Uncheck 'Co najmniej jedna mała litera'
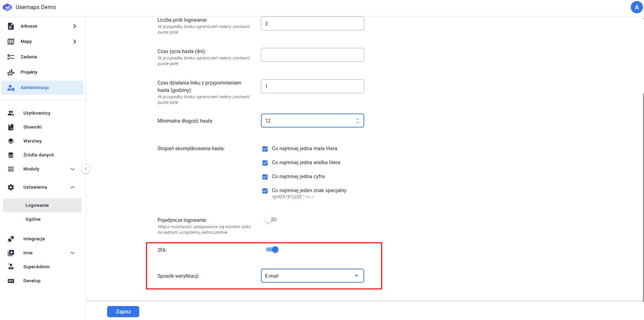Image resolution: width=644 pixels, height=320 pixels. tap(265, 149)
